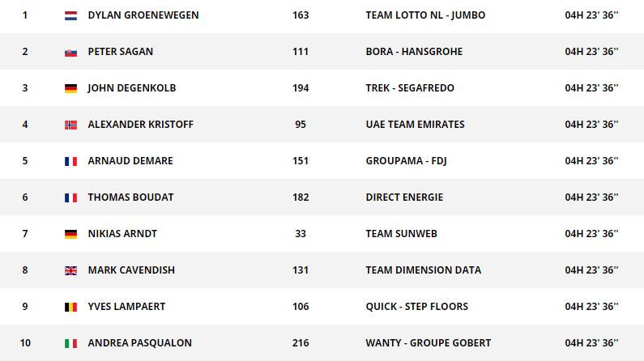The height and width of the screenshot is (361, 644).
Task: Open Nikias Arndt rider page
Action: (122, 234)
